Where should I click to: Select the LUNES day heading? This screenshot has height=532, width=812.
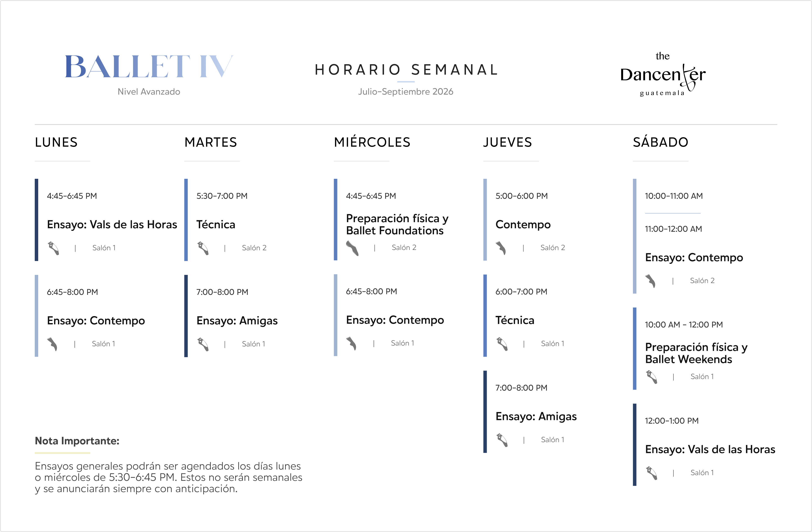[x=56, y=142]
